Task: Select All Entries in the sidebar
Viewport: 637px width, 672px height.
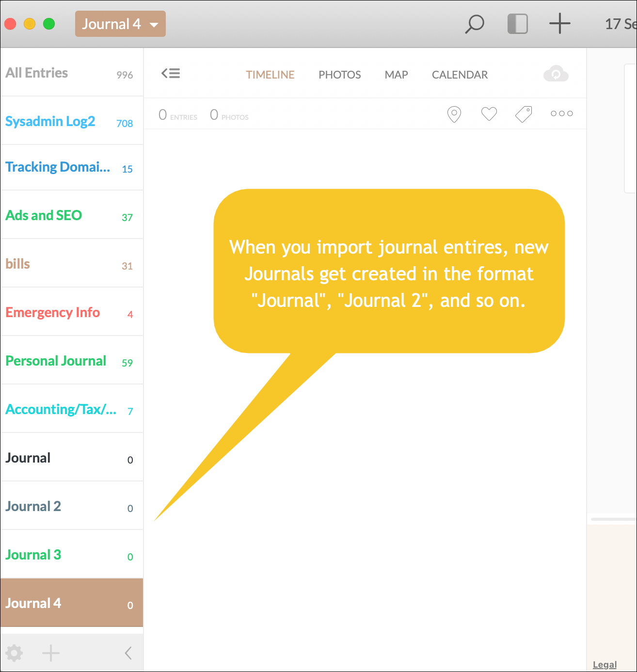Action: (37, 73)
